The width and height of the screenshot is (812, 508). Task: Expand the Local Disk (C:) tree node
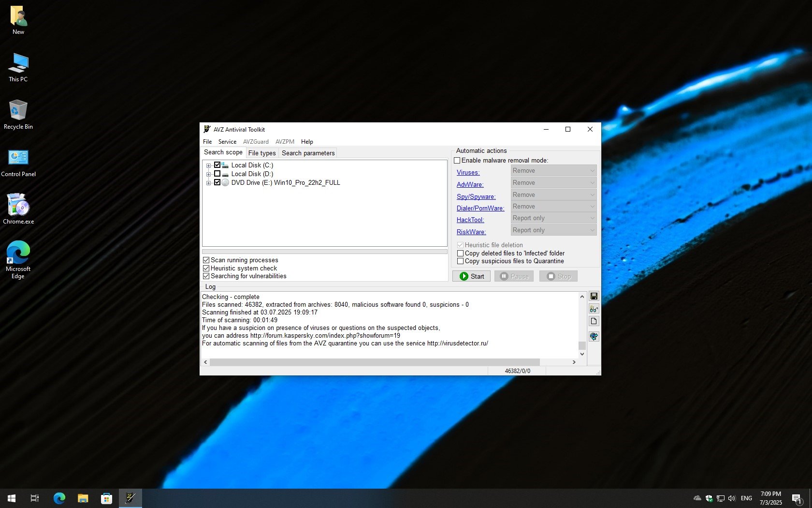[208, 165]
